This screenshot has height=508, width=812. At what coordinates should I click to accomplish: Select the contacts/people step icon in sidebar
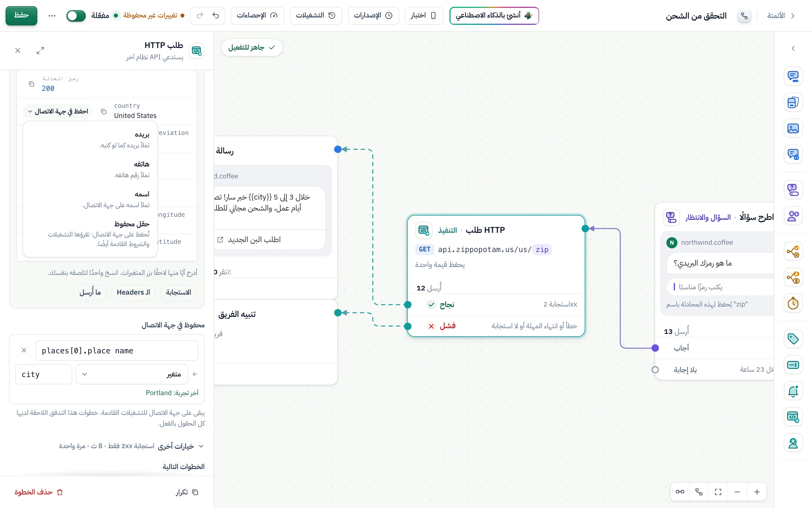pos(793,216)
